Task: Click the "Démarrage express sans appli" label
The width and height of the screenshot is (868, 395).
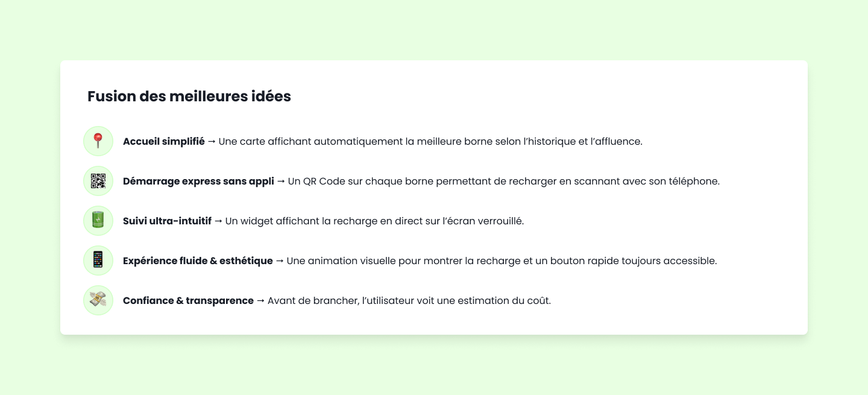Action: coord(198,182)
